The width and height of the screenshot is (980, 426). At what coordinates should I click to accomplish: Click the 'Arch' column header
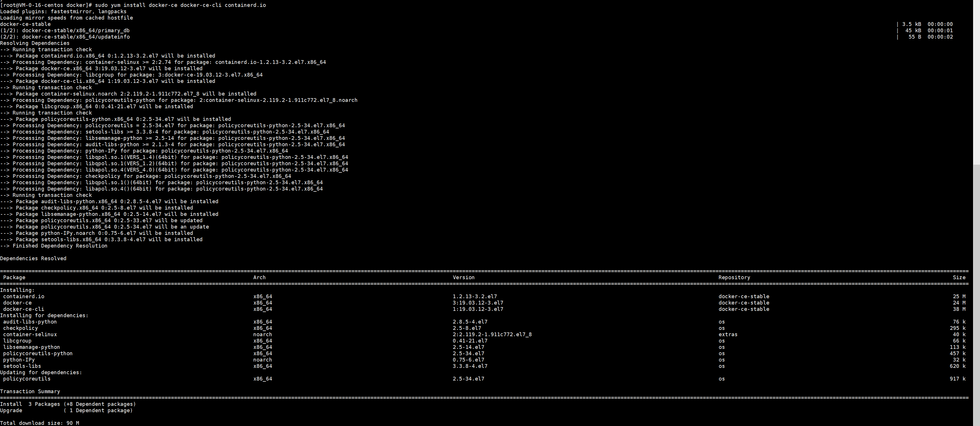259,278
